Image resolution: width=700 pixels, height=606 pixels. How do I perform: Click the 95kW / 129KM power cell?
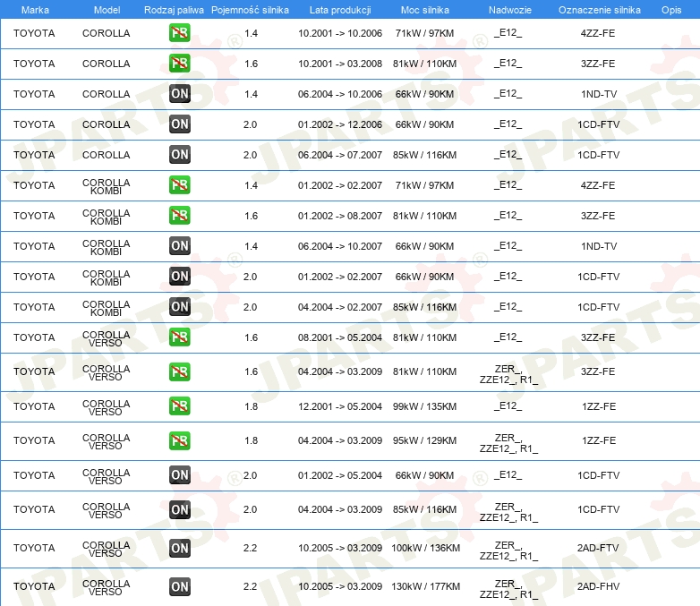(x=425, y=440)
